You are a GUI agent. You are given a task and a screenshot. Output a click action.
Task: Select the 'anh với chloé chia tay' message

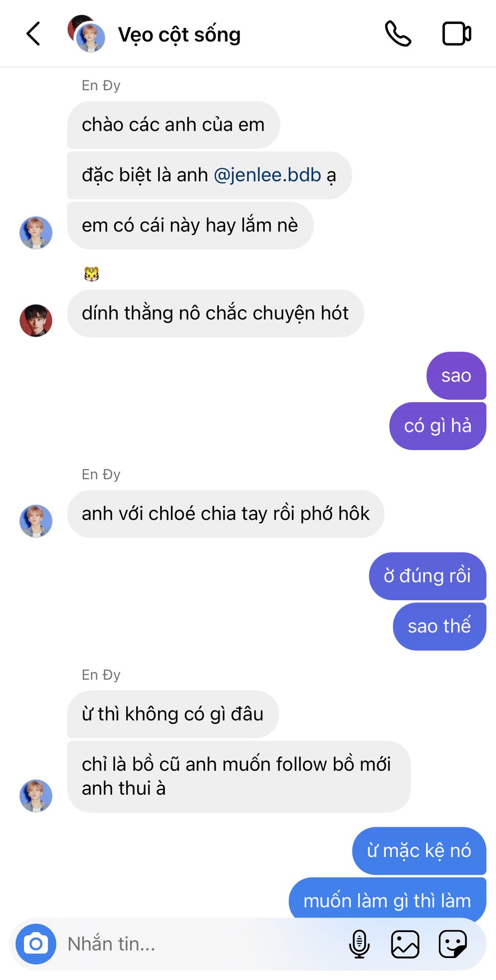pos(226,514)
